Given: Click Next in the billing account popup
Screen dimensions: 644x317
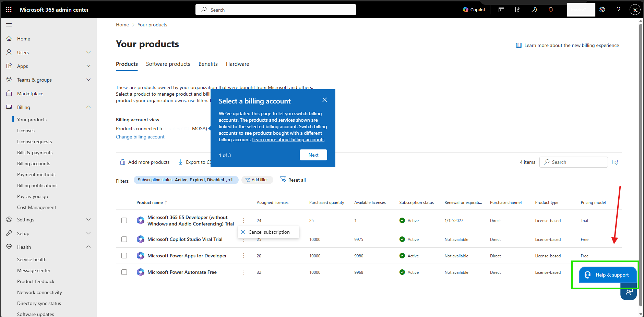Looking at the screenshot, I should click(313, 155).
